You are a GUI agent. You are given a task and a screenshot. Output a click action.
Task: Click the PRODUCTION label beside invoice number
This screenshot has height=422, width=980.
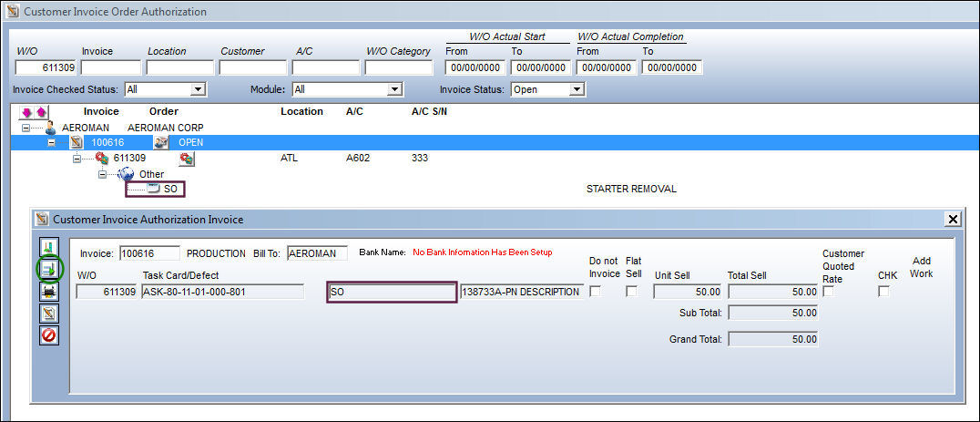point(216,253)
